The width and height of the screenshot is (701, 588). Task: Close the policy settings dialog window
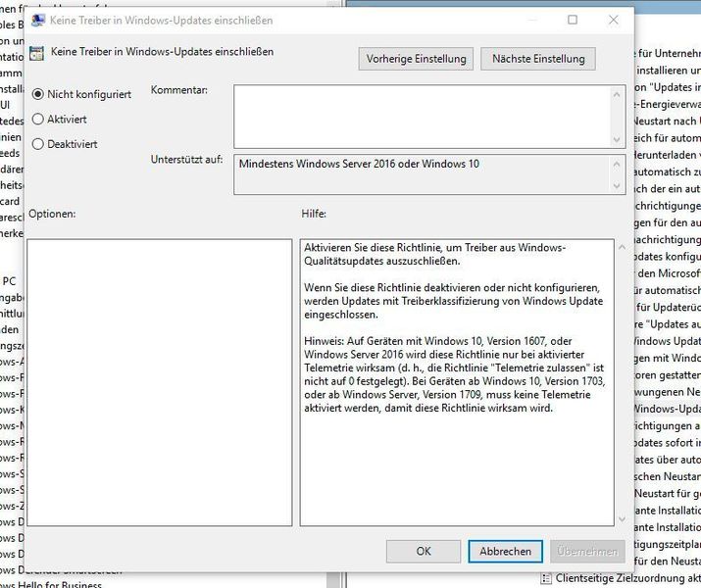[x=614, y=20]
